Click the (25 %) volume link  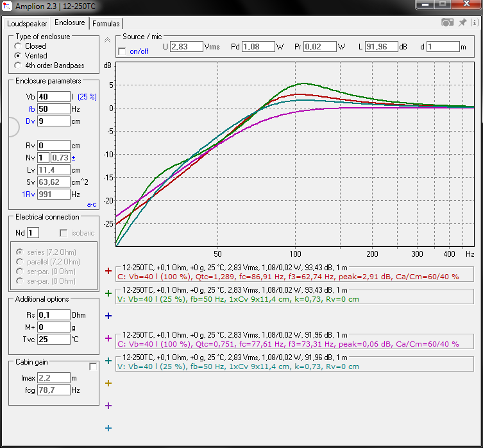tap(87, 97)
